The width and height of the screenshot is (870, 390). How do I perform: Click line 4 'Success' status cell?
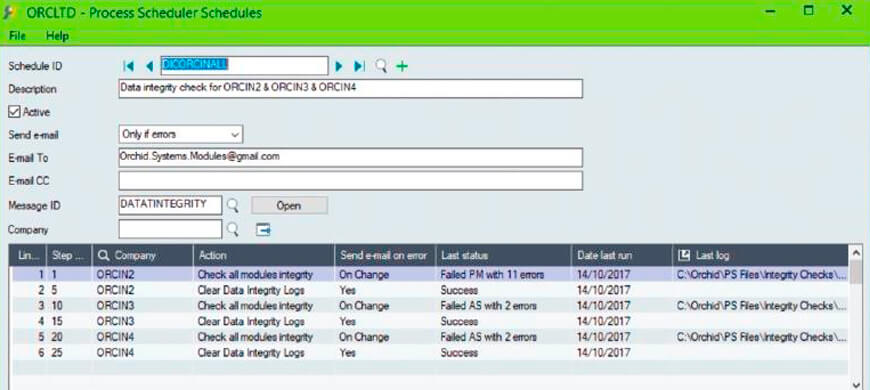503,321
